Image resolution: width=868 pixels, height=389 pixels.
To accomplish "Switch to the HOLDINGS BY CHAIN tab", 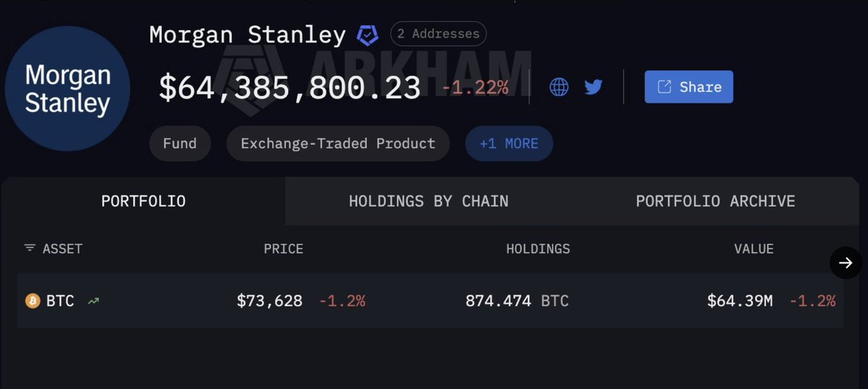I will click(429, 202).
